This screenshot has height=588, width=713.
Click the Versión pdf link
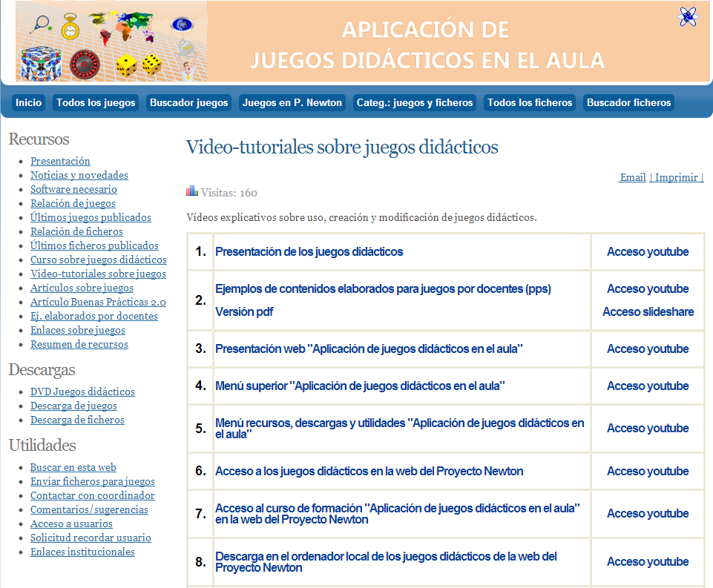pos(244,311)
